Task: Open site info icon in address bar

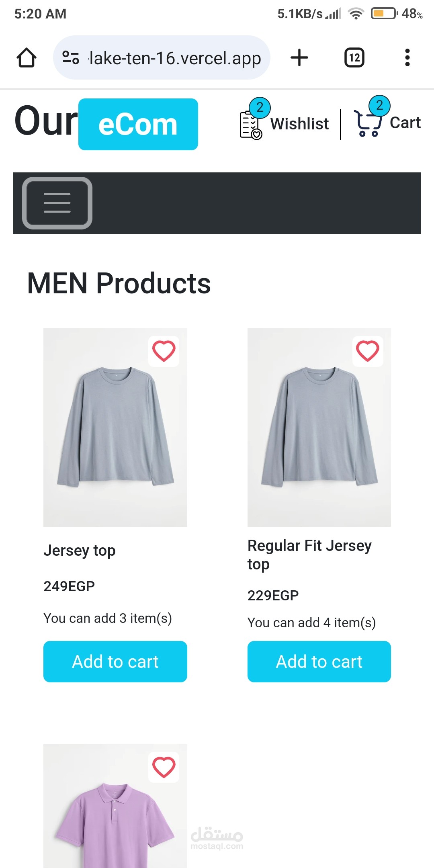Action: point(71,57)
